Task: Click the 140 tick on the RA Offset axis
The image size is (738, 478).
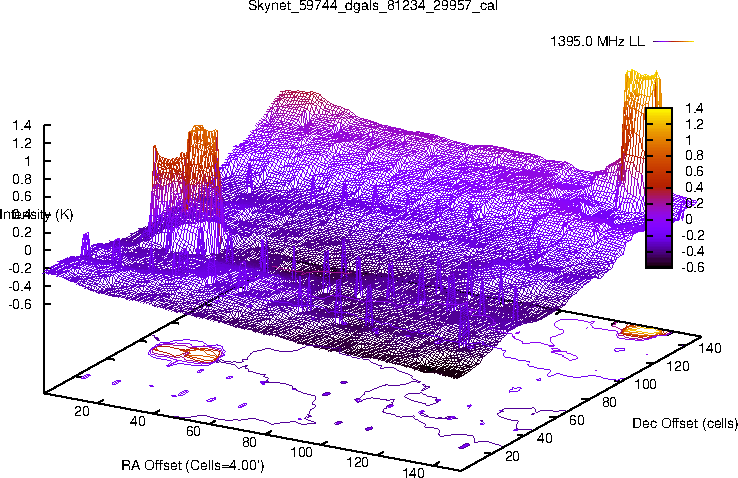Action: pyautogui.click(x=413, y=472)
